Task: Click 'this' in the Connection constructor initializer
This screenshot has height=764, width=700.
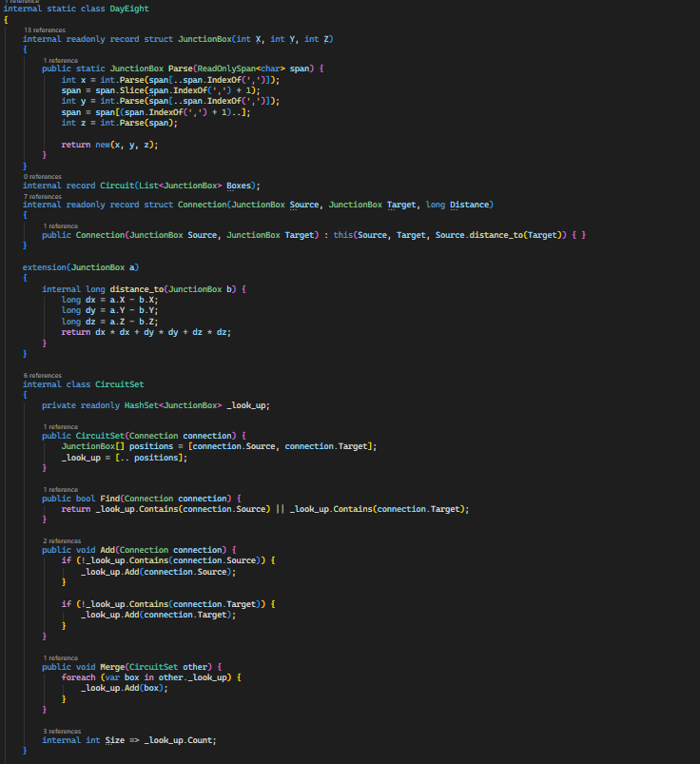Action: (x=343, y=235)
